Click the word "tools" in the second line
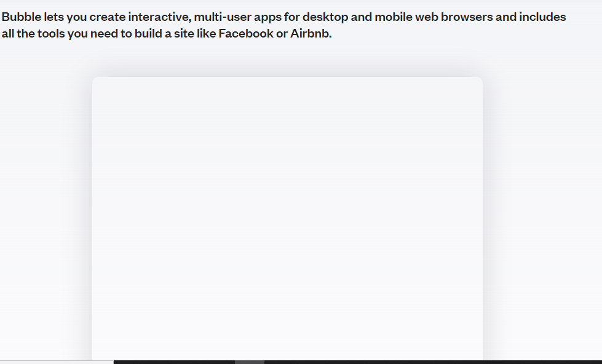602x364 pixels. pyautogui.click(x=51, y=33)
